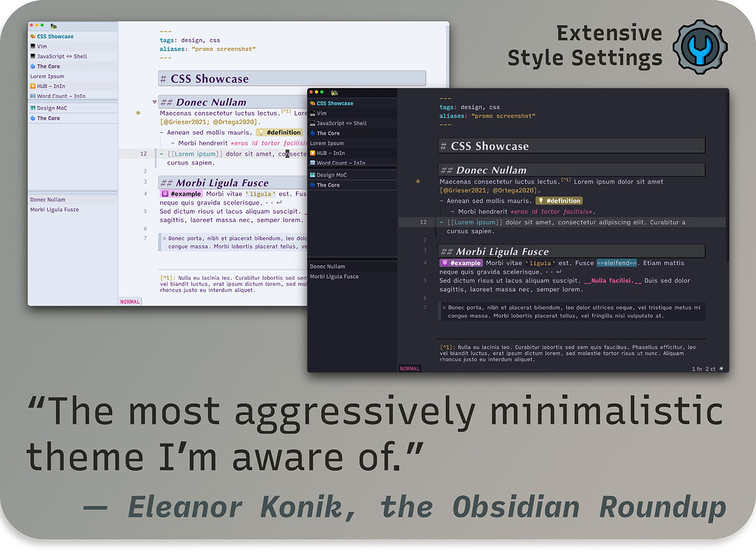Click the blue sphere icon beside The Core
Screen dimensions: 756x552
33,66
